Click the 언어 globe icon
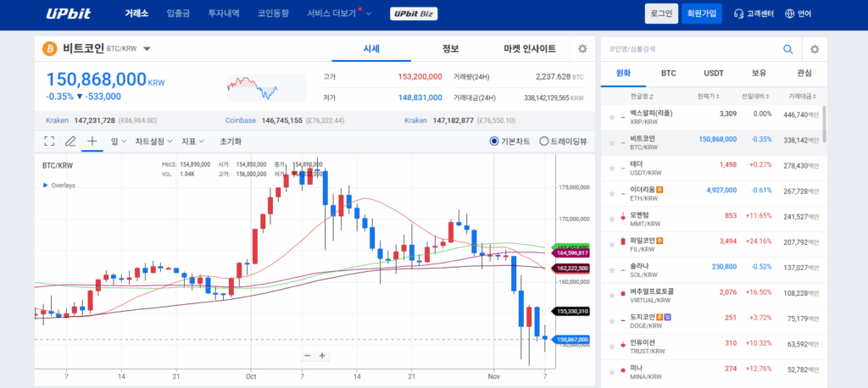Screen dimensions: 868x388 pos(790,14)
